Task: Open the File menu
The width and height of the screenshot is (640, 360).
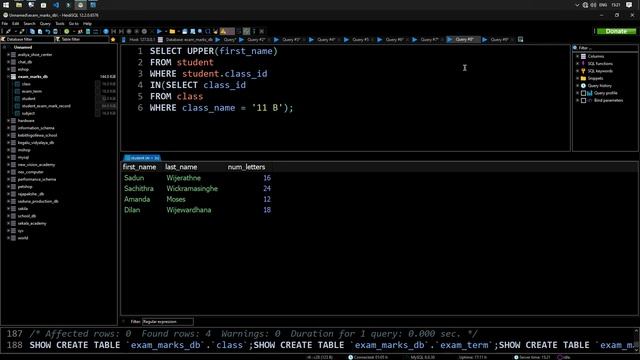Action: pos(5,24)
